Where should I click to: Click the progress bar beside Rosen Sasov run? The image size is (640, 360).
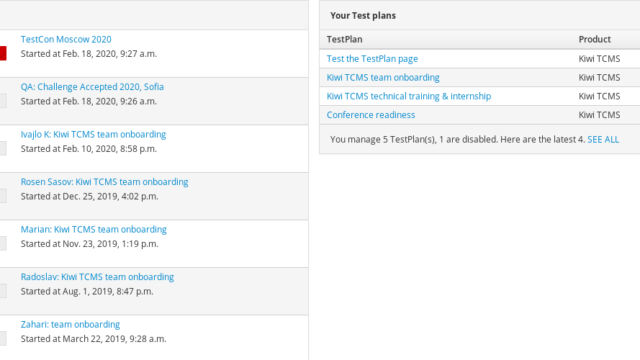(3, 196)
